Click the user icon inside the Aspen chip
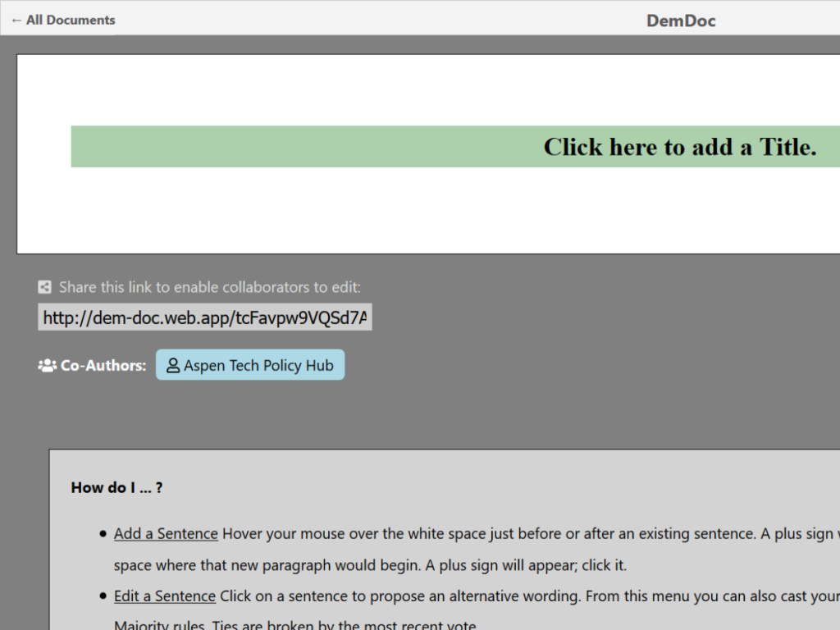 (172, 366)
